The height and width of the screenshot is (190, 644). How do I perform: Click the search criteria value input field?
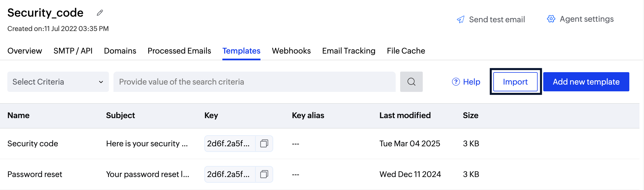point(254,82)
